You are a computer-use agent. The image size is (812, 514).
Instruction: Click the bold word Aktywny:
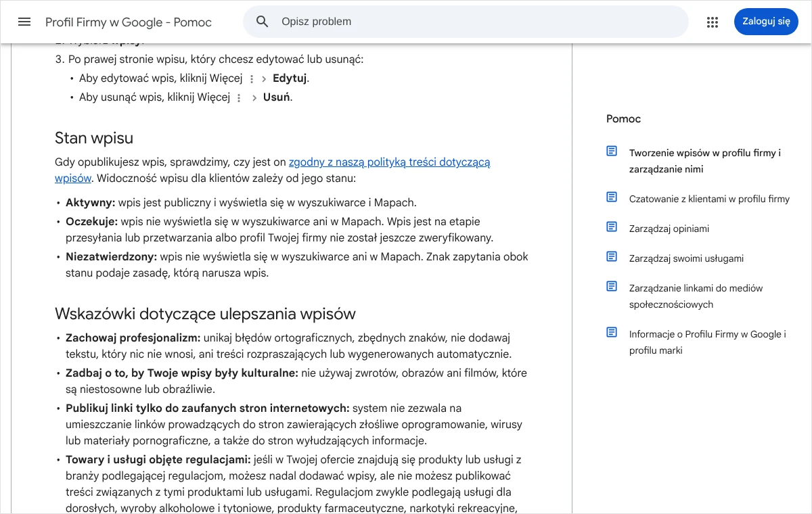coord(91,203)
